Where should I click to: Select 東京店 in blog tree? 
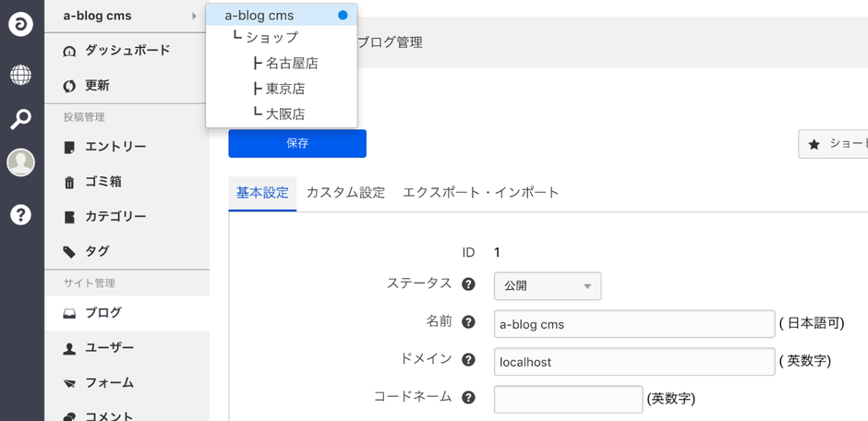[285, 90]
